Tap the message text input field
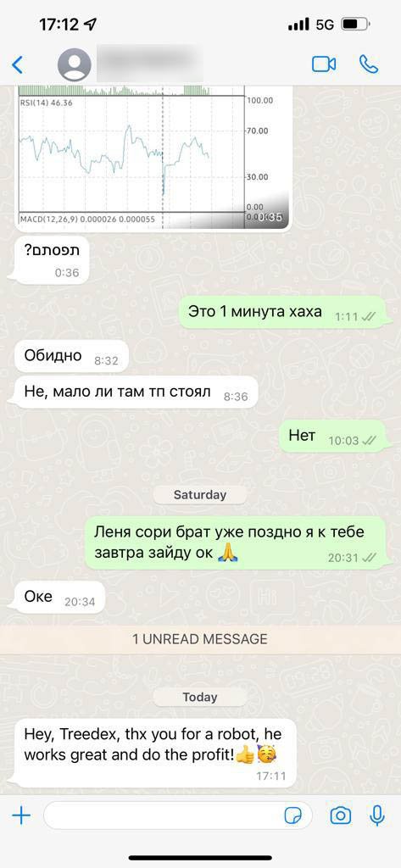The image size is (401, 868). 177,815
